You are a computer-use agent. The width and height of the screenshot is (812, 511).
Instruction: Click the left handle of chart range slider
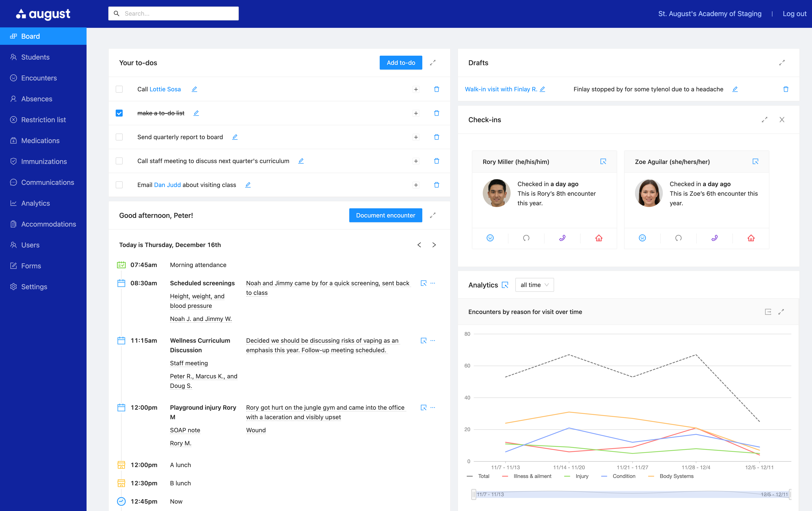pyautogui.click(x=473, y=494)
